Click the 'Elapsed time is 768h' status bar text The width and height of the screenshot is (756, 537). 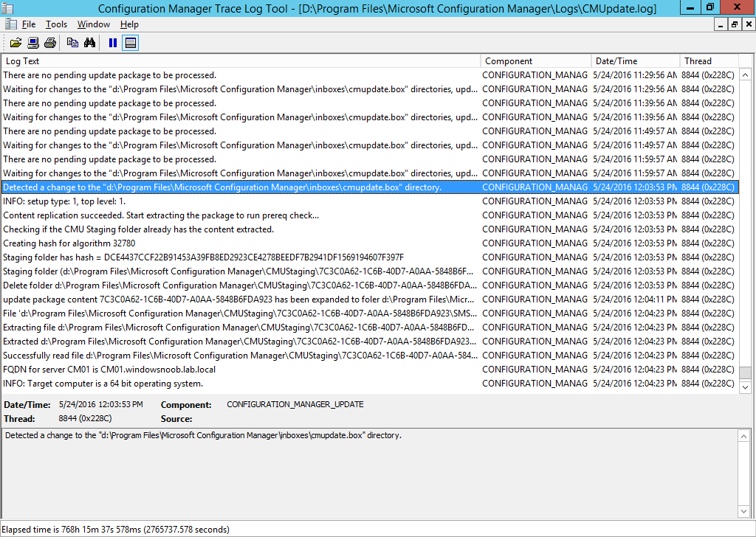[x=116, y=530]
